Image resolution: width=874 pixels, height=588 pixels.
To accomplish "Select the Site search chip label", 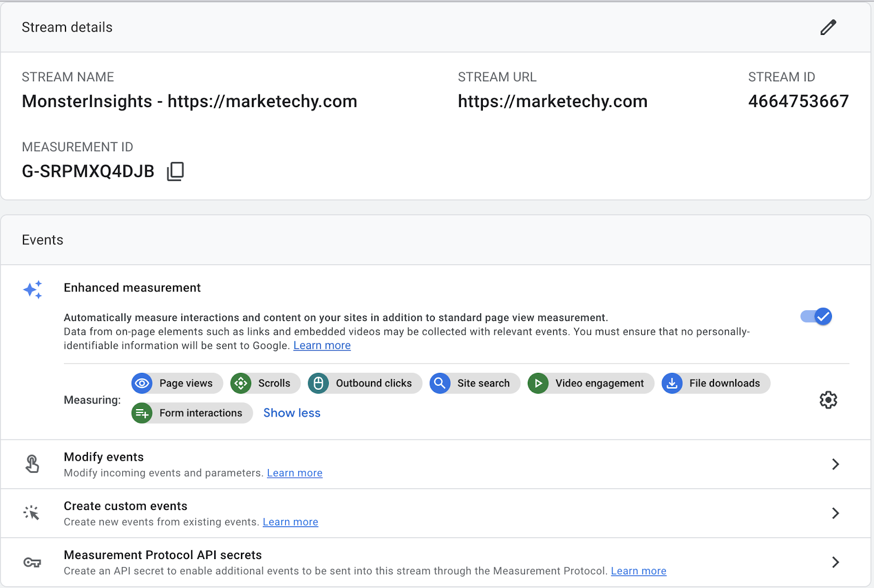I will 483,383.
